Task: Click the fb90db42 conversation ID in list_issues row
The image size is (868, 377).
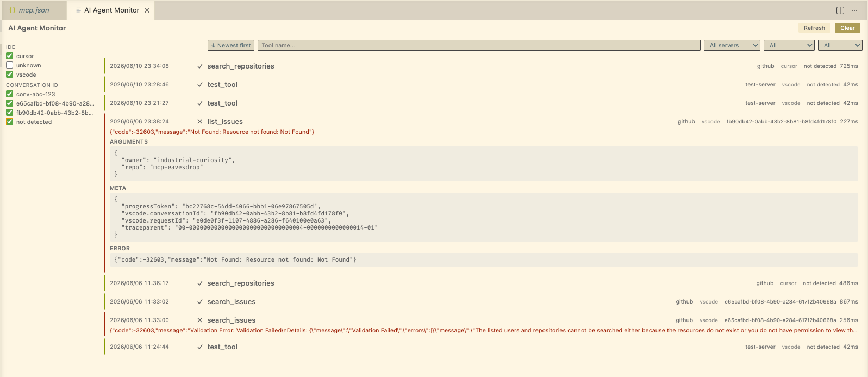Action: pyautogui.click(x=782, y=122)
